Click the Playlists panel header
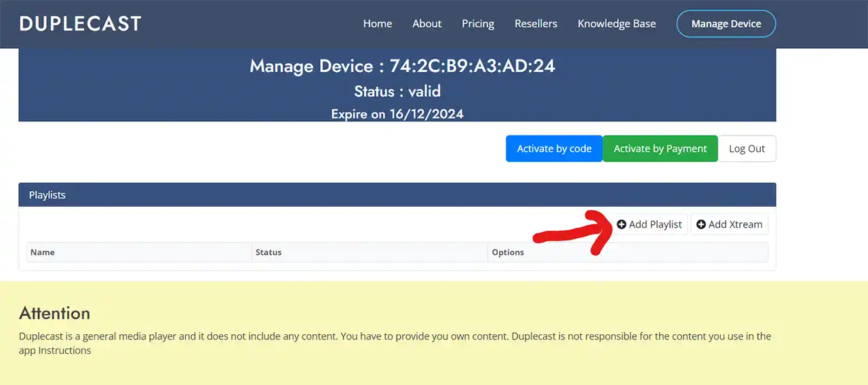Viewport: 868px width, 385px height. point(397,195)
